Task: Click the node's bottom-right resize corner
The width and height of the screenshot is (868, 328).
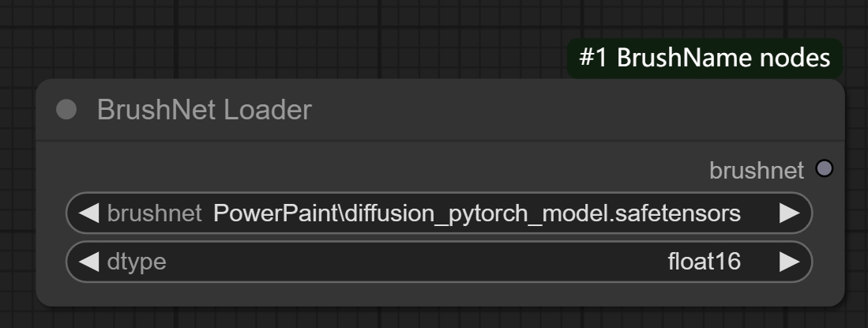Action: click(840, 301)
